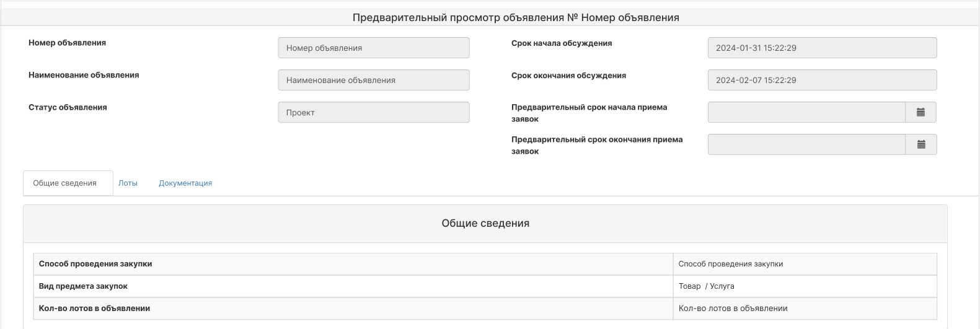The width and height of the screenshot is (980, 329).
Task: Click the Товар / Услуга value cell
Action: 805,286
